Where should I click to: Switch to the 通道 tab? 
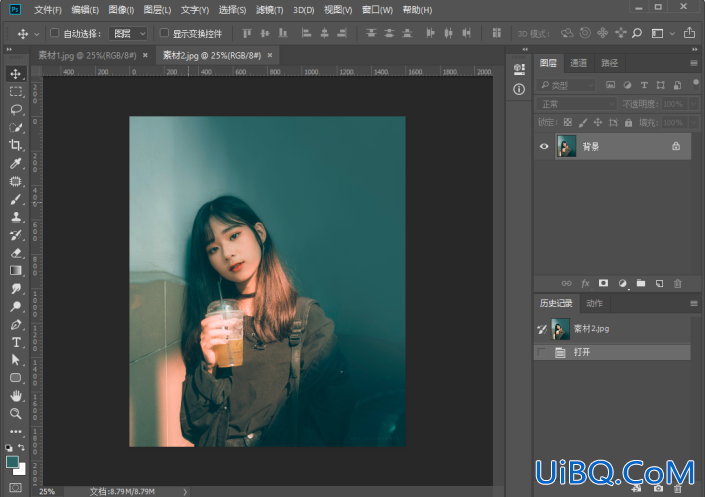[x=579, y=63]
